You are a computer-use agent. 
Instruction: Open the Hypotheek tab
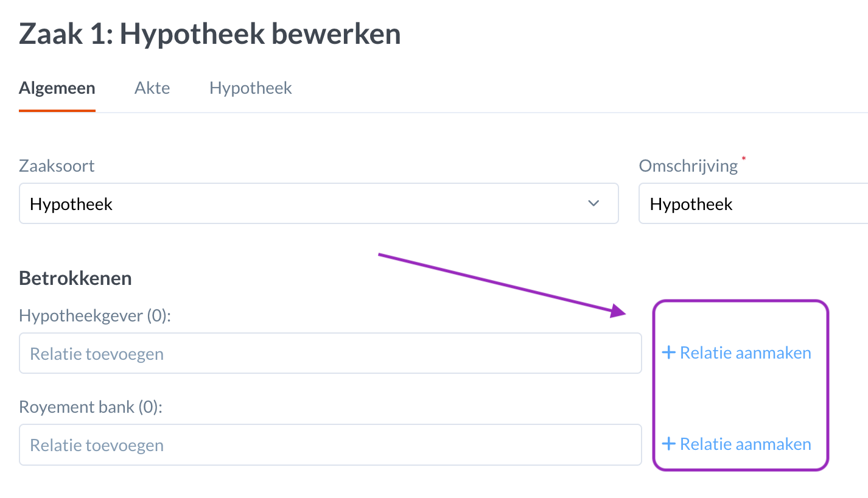[x=251, y=88]
